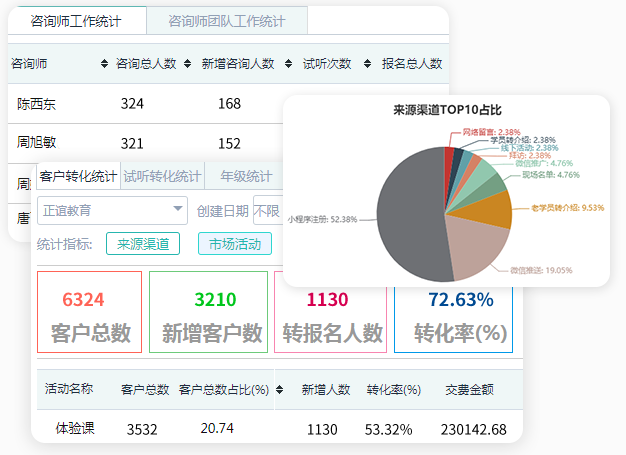Click the dark gray 小程序注册 pie slice

[411, 216]
